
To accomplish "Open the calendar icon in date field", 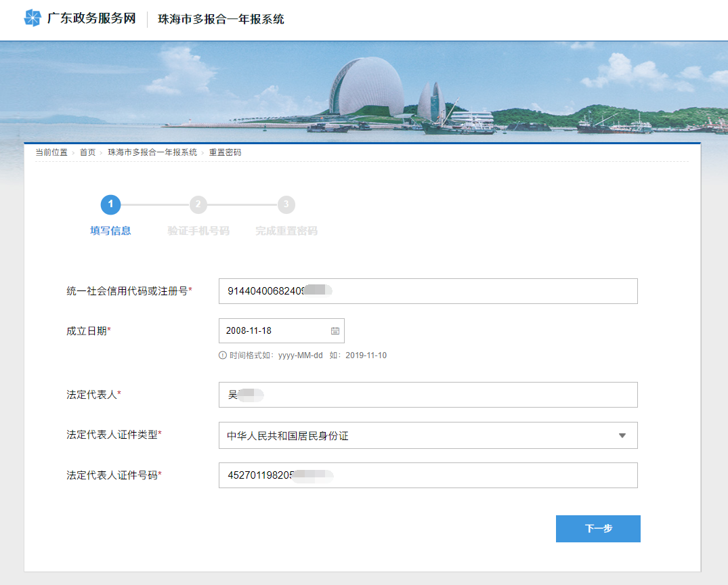I will (335, 331).
